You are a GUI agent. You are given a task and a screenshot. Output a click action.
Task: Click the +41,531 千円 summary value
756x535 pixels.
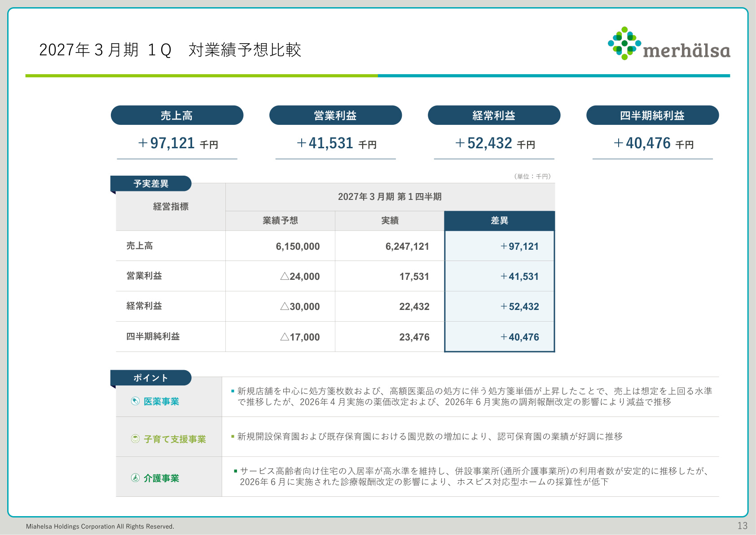(x=337, y=143)
